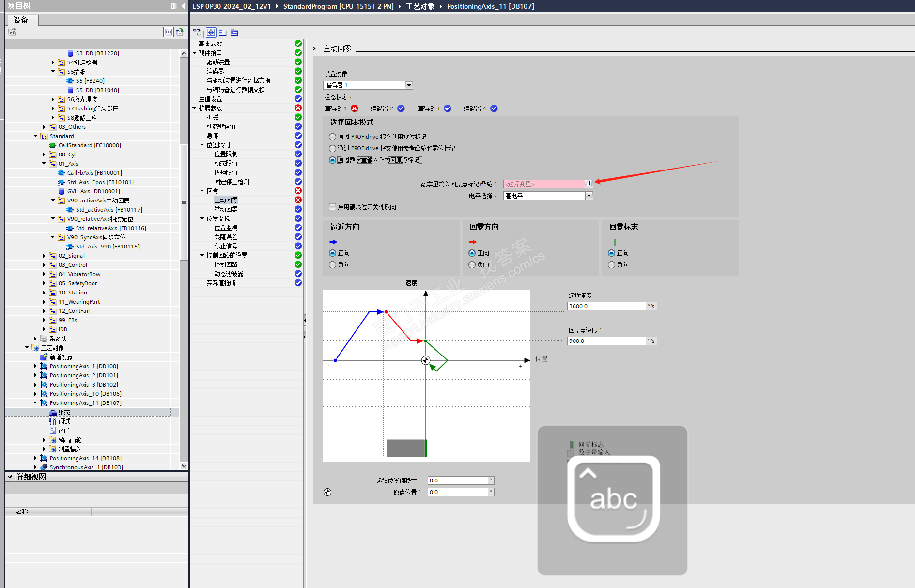Open 被动回零 in the configuration navigation
This screenshot has height=588, width=915.
(226, 209)
